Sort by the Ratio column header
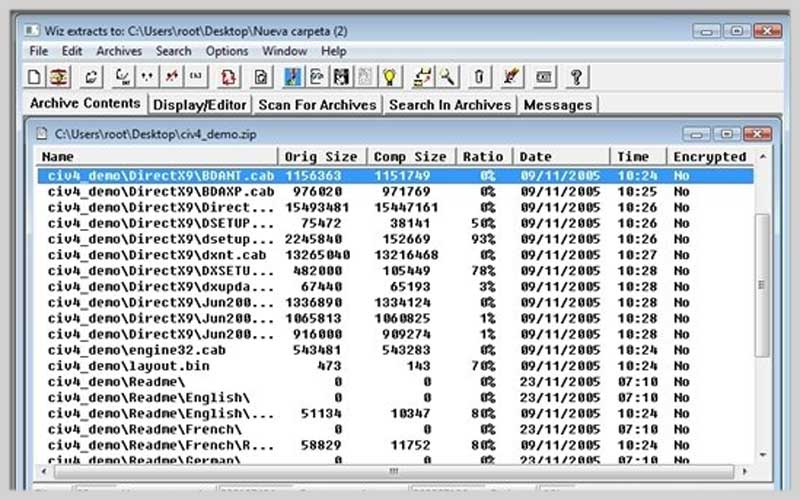Viewport: 800px width, 500px height. (484, 157)
